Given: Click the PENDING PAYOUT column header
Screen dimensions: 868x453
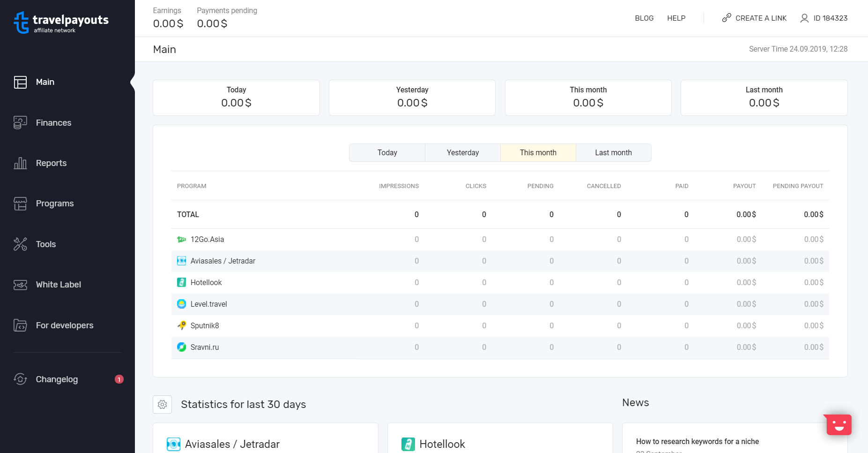Looking at the screenshot, I should tap(798, 186).
